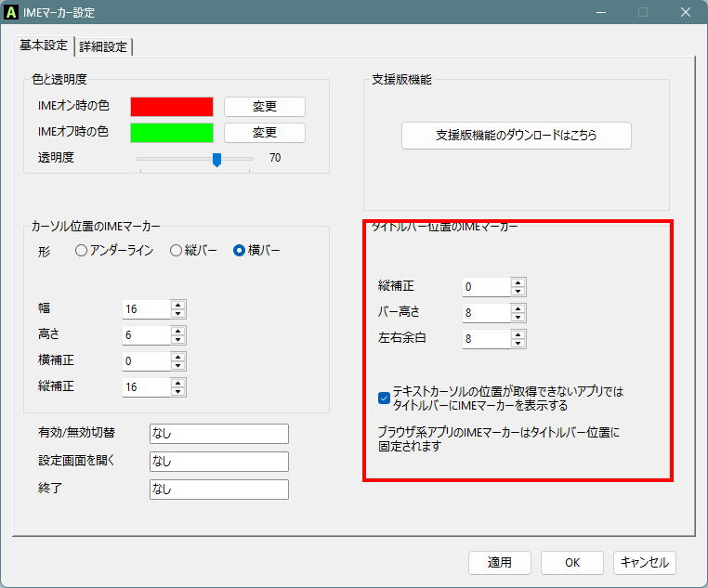Click the キャンセル button
708x588 pixels.
pyautogui.click(x=644, y=563)
